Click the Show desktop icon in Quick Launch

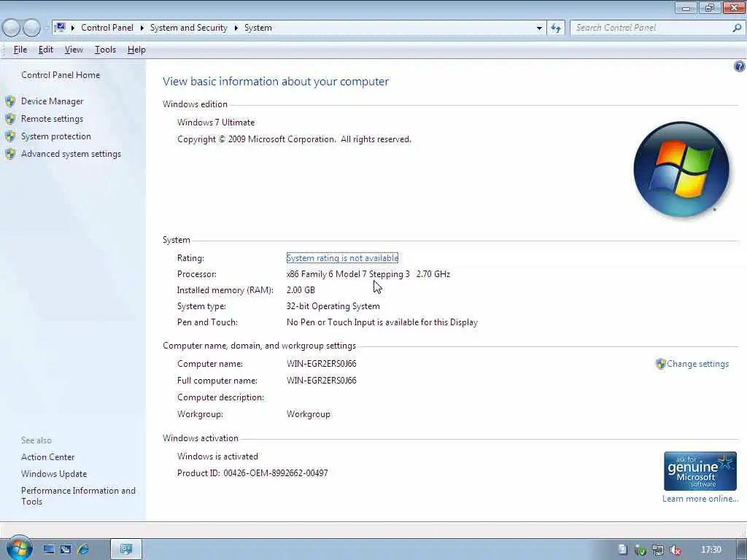49,550
